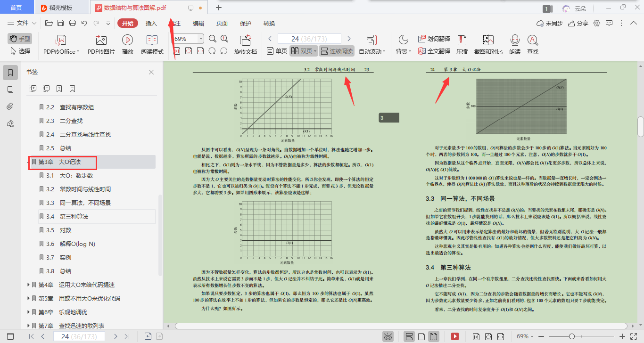The image size is (644, 343).
Task: Open the signature panel sidebar icon
Action: (10, 123)
